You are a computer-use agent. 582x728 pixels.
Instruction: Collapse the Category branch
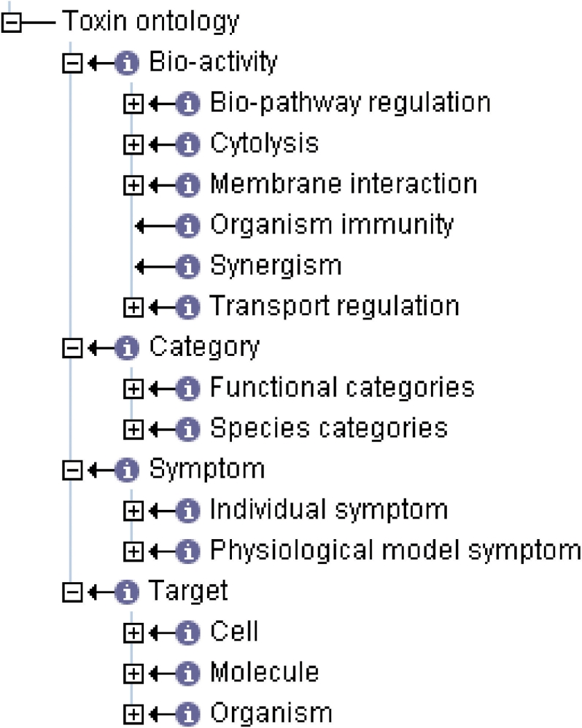tap(72, 348)
